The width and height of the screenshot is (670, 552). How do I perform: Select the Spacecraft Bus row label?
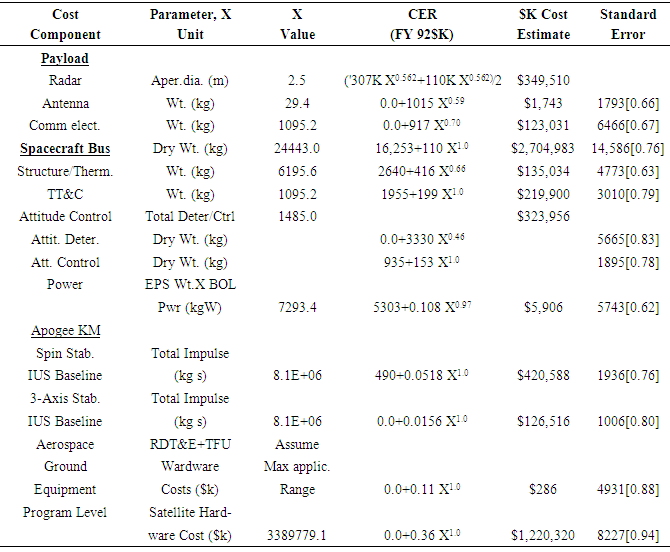(x=65, y=149)
